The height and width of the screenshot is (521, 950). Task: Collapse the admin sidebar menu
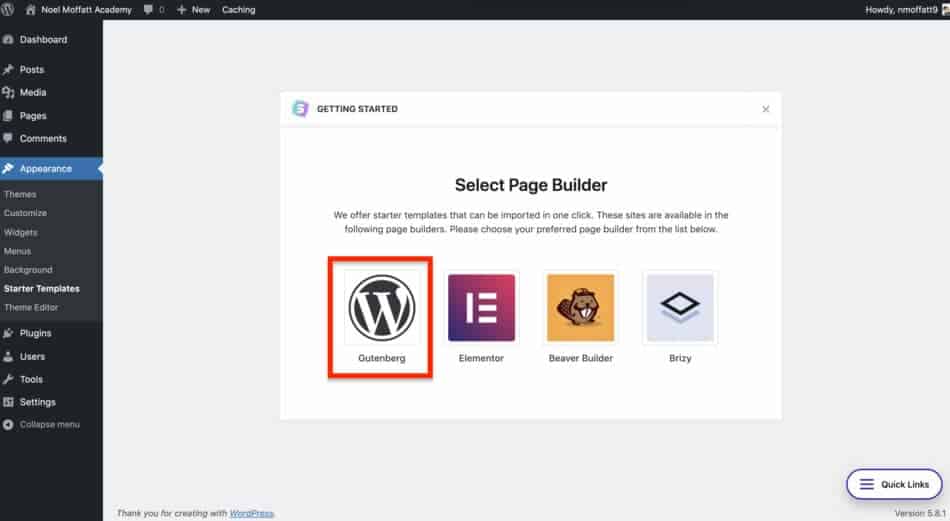coord(49,425)
